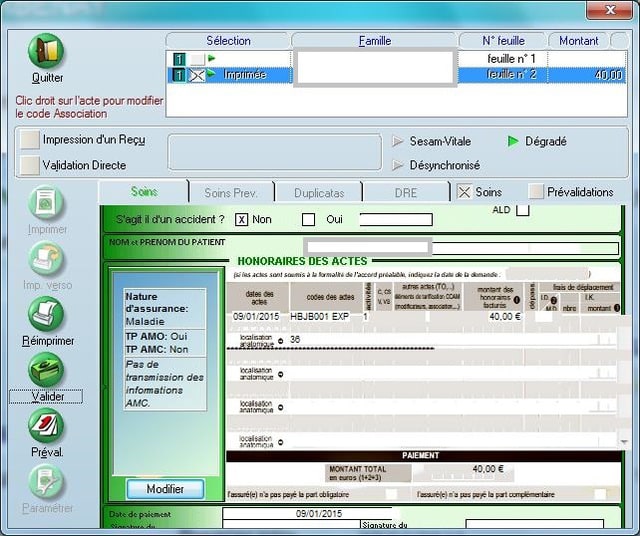This screenshot has width=640, height=536.
Task: Click the Date de paiement field
Action: [x=289, y=514]
